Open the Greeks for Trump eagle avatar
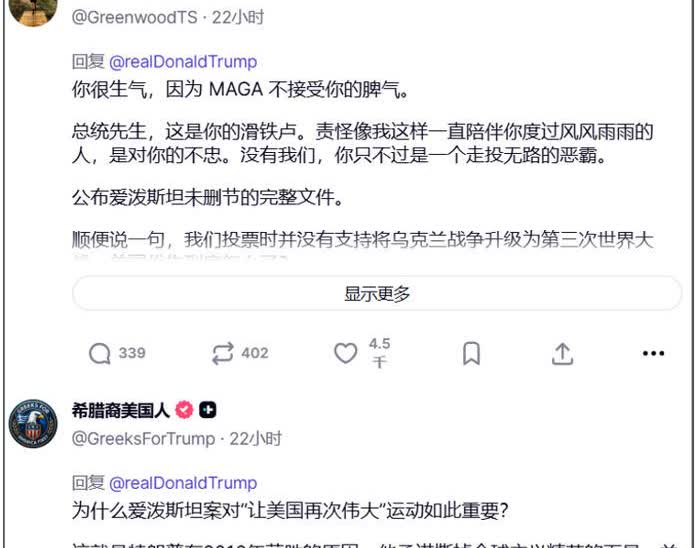 (33, 424)
